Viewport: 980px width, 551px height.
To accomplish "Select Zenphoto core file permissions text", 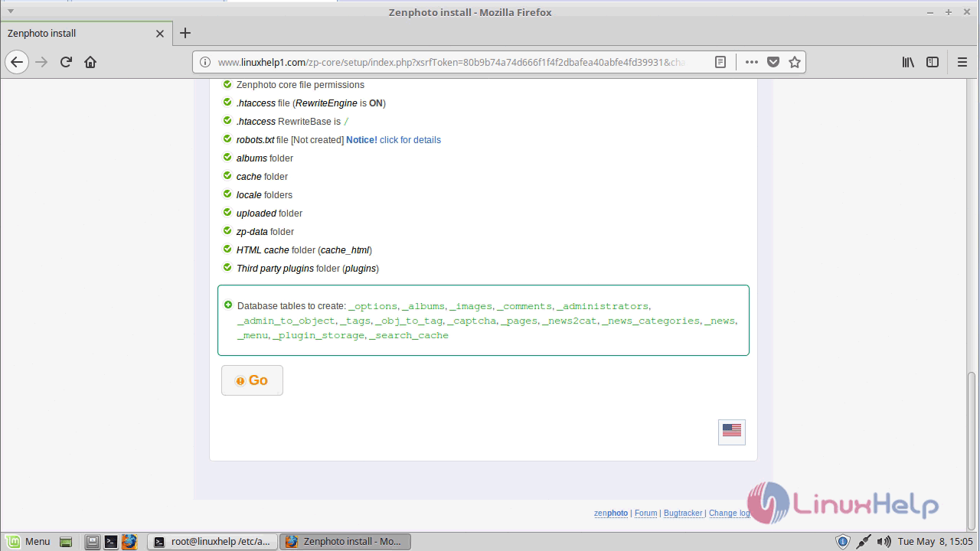I will coord(300,85).
